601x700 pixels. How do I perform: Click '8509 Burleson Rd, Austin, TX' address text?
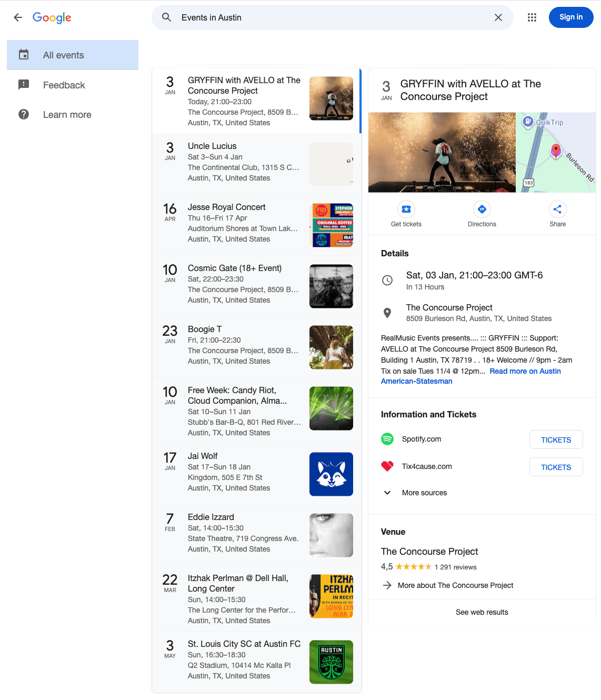pyautogui.click(x=479, y=318)
